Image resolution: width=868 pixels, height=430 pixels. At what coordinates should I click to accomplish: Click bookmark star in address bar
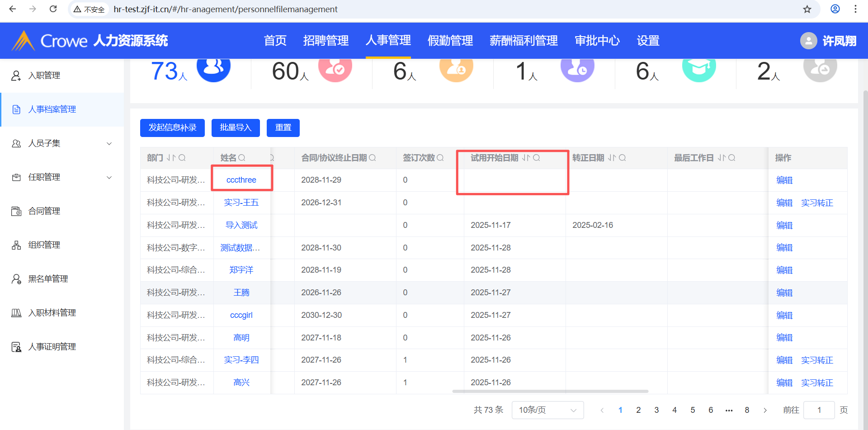[807, 9]
